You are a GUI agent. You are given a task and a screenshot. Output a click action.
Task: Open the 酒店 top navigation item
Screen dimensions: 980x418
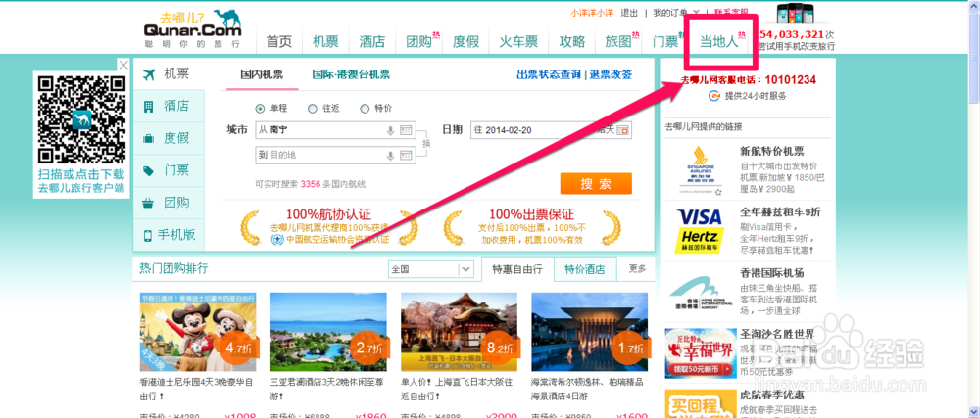tap(371, 42)
